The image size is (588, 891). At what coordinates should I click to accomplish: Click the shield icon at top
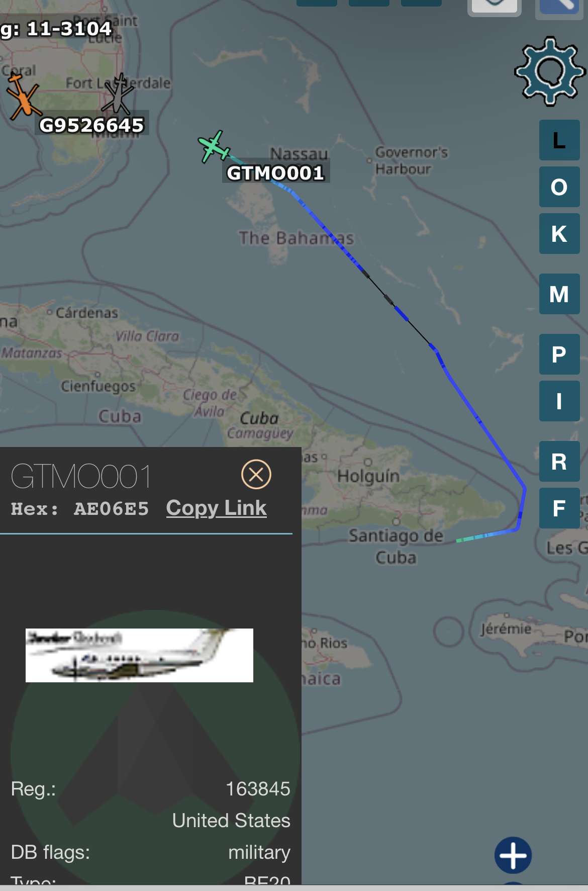point(495,7)
